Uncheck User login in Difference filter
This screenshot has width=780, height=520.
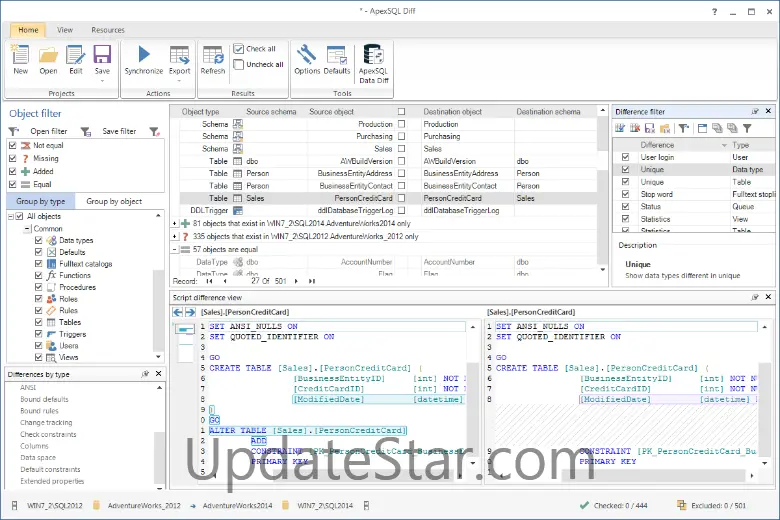pos(626,157)
